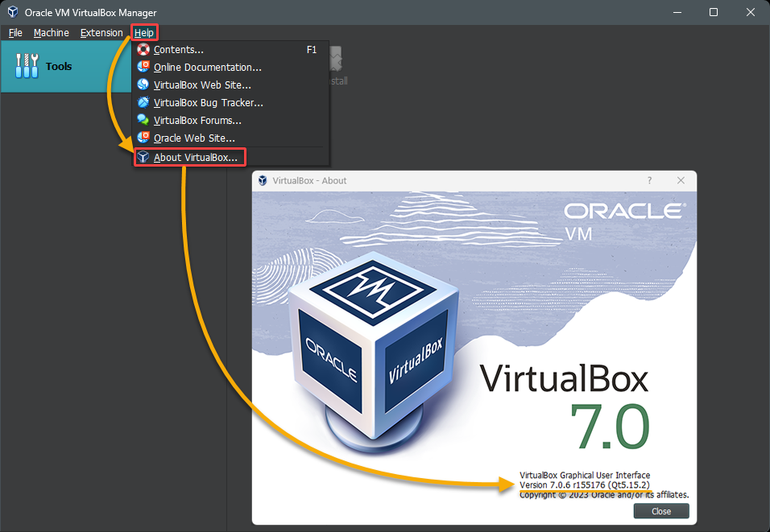Click the F1 shortcut label
This screenshot has height=532, width=770.
pos(312,50)
